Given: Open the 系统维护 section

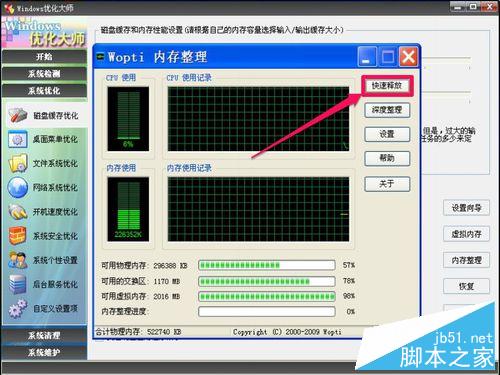Looking at the screenshot, I should coord(44,352).
